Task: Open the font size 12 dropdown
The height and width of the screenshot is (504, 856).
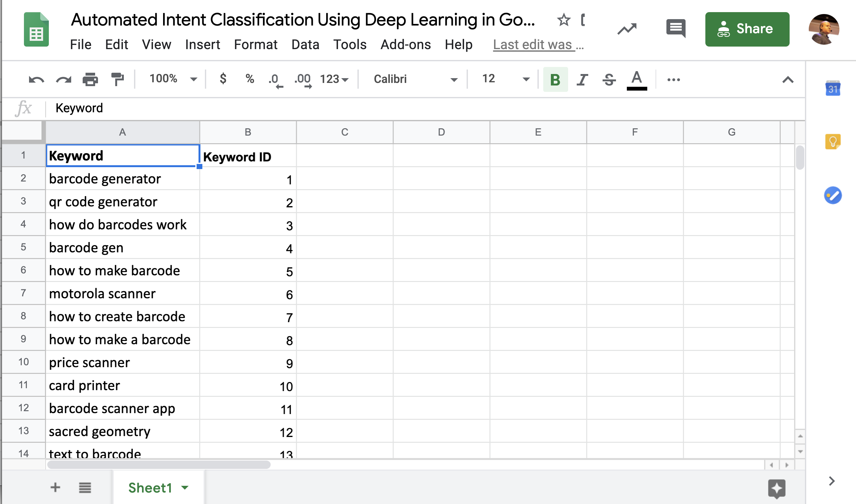Action: click(505, 79)
